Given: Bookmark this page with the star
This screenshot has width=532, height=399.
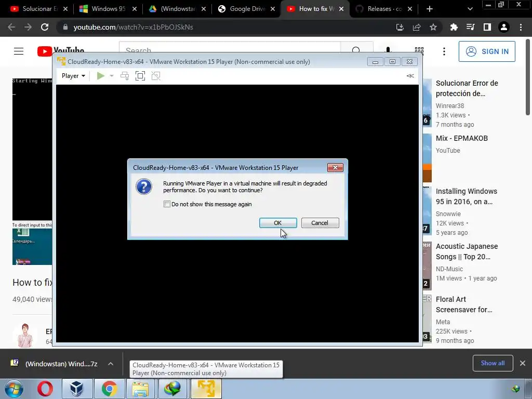Looking at the screenshot, I should point(433,27).
